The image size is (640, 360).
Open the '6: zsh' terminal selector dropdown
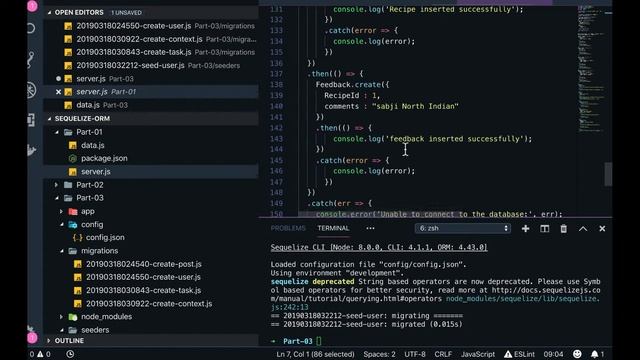click(x=463, y=228)
